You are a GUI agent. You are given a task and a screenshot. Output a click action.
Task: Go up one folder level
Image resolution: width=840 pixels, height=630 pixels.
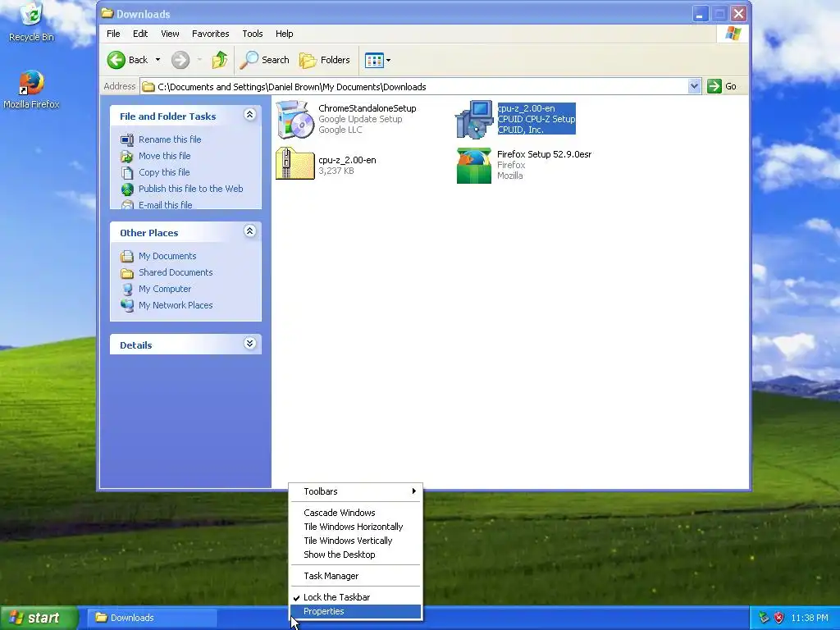[x=220, y=60]
